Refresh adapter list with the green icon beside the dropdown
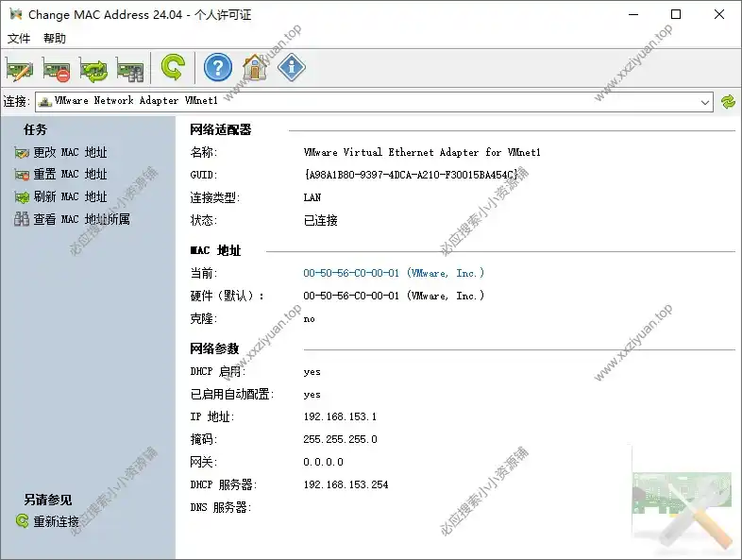 [x=728, y=101]
